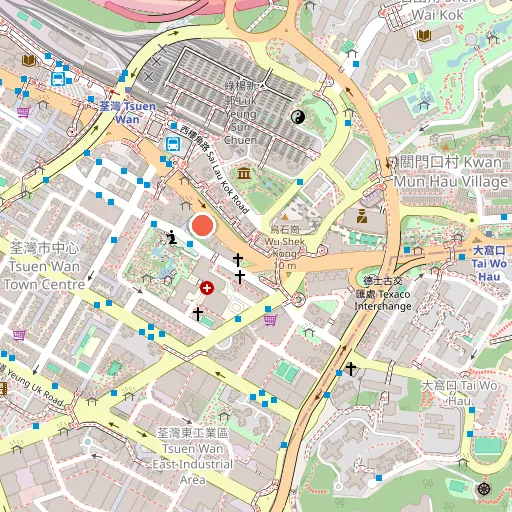Click the library book icon near Wai Kok

(x=424, y=35)
